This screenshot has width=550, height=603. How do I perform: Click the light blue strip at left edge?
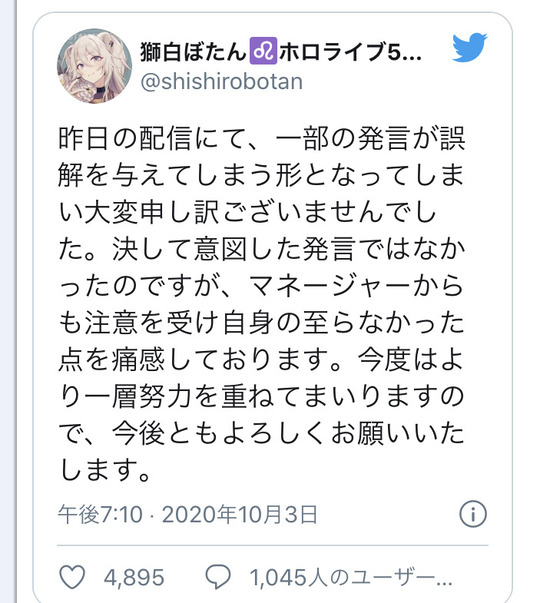[8, 302]
